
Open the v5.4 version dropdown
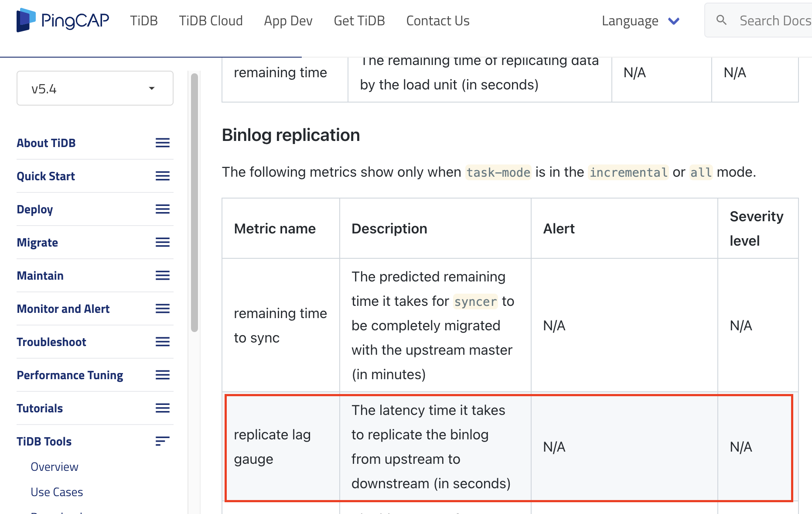pos(95,89)
